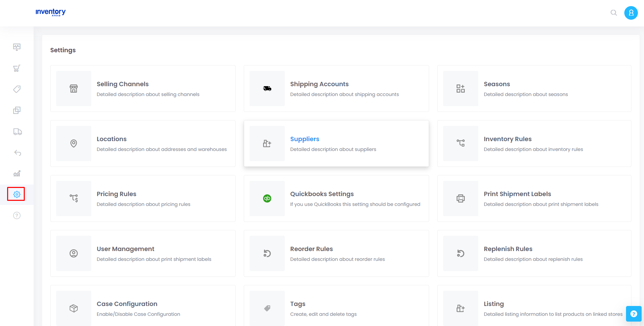This screenshot has width=644, height=326.
Task: Click 'Enable/Disable Case Configuration' text
Action: (139, 314)
